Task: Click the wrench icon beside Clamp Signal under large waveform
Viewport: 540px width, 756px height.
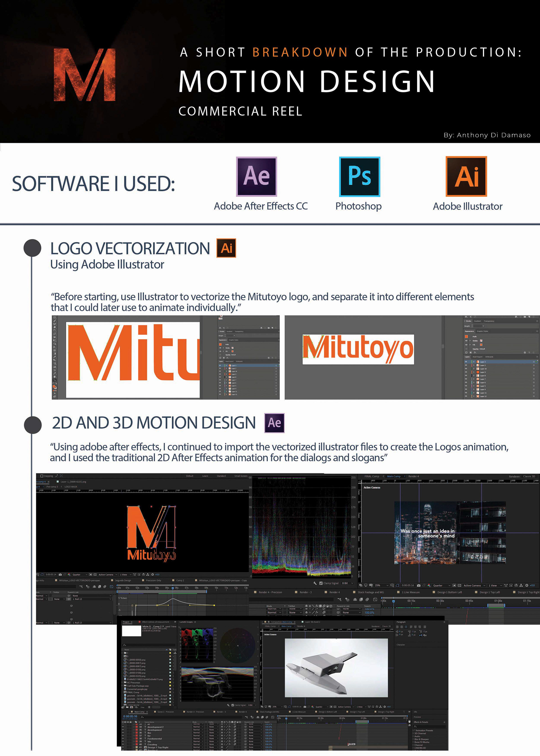Action: pyautogui.click(x=315, y=584)
